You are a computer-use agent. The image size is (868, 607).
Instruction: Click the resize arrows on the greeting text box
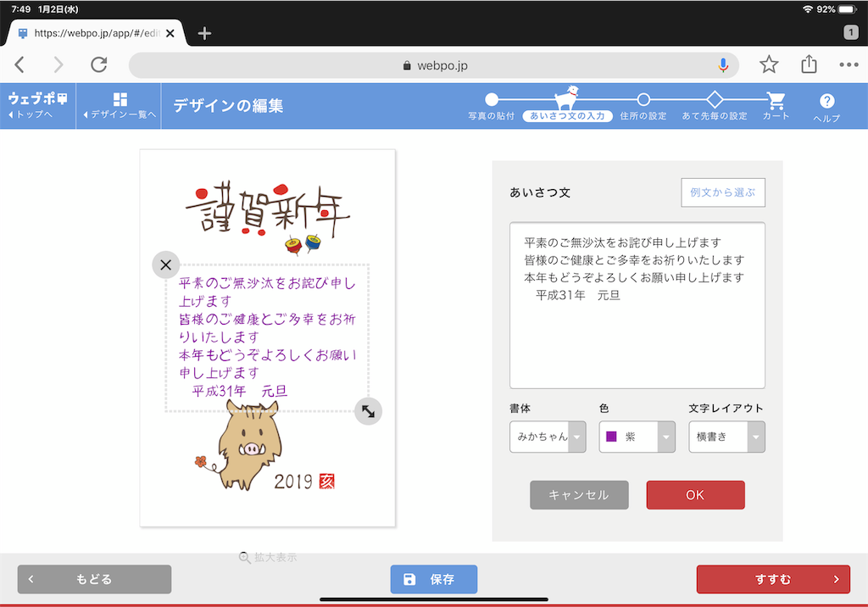tap(368, 410)
